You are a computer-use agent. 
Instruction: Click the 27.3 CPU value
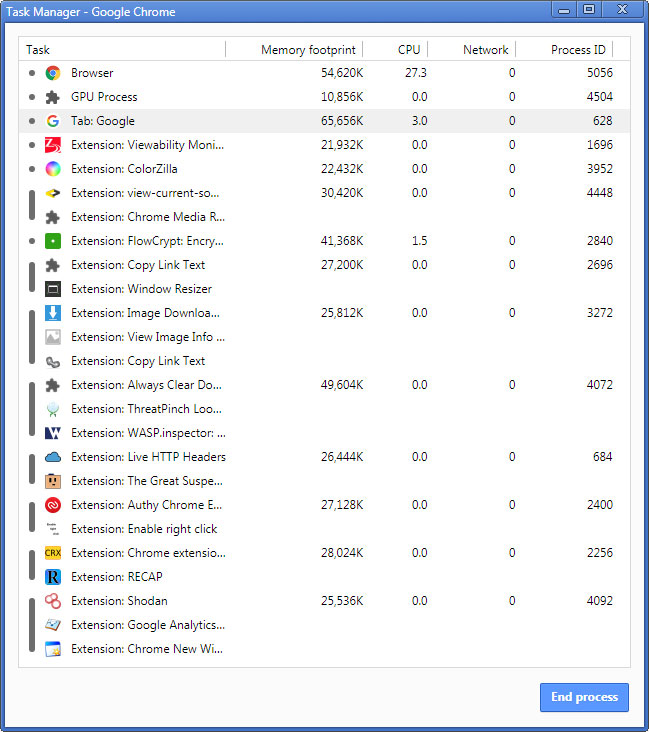(x=416, y=73)
